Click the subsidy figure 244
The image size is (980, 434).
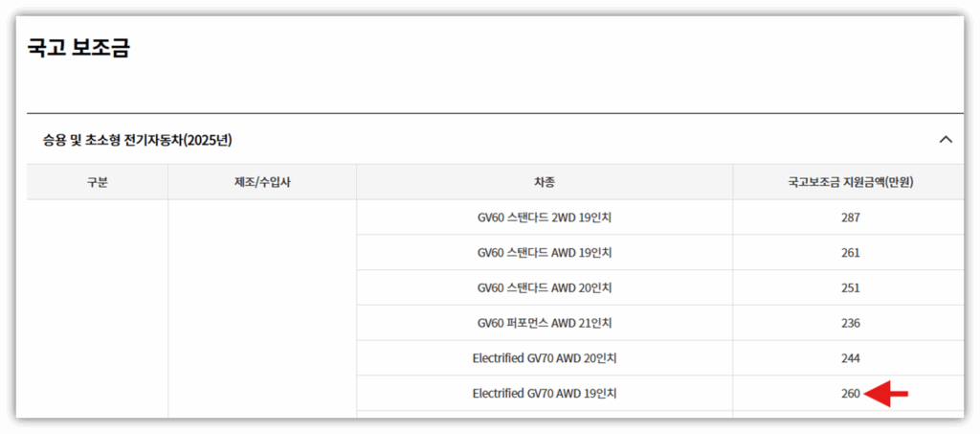pos(850,358)
